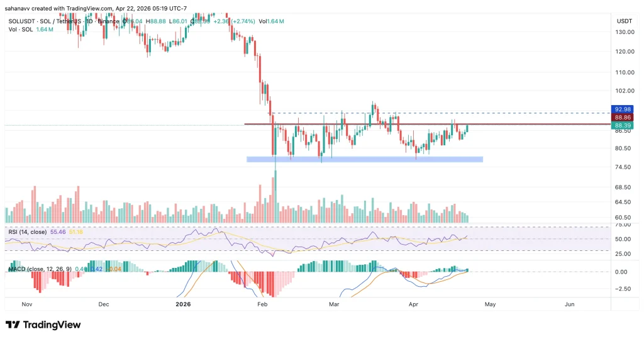
Task: Click the blue 92.98 price label
Action: 623,109
